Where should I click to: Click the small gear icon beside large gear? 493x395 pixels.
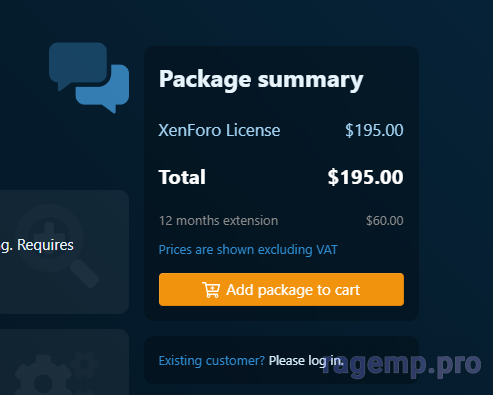[83, 364]
